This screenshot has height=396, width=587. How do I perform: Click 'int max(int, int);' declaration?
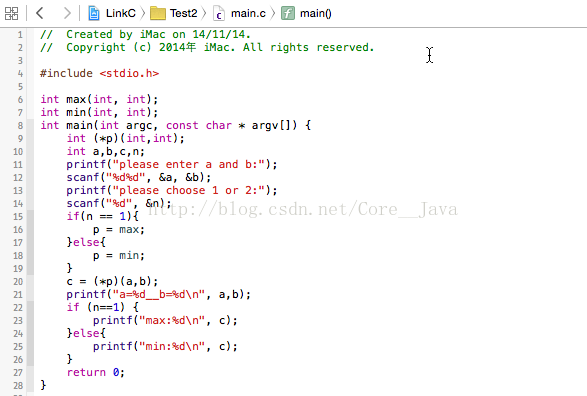99,100
